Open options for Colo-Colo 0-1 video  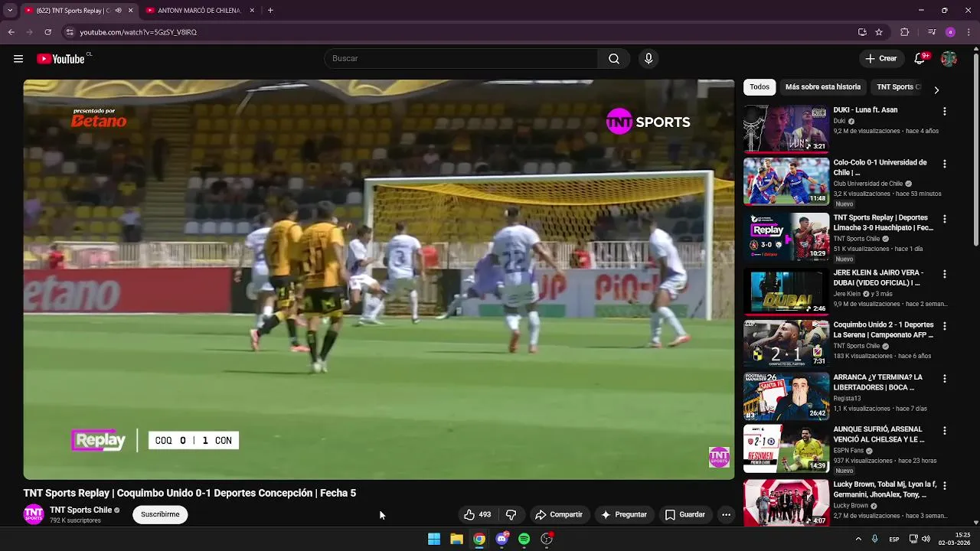coord(944,164)
